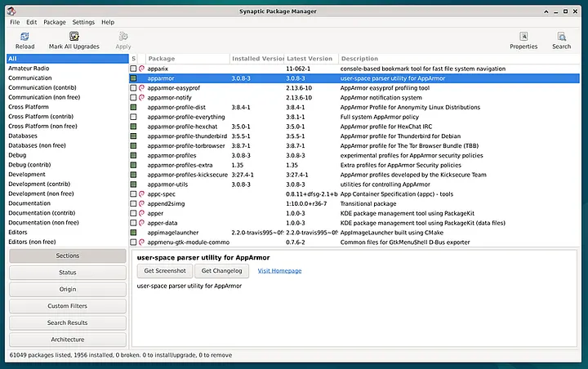588x369 pixels.
Task: Open the Settings menu
Action: (83, 22)
